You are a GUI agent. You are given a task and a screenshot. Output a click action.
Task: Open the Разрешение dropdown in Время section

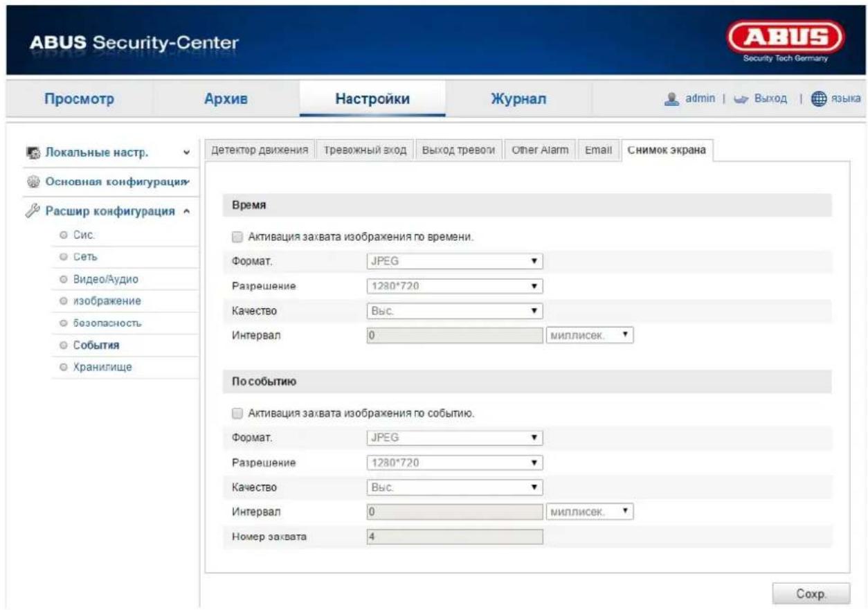click(453, 286)
